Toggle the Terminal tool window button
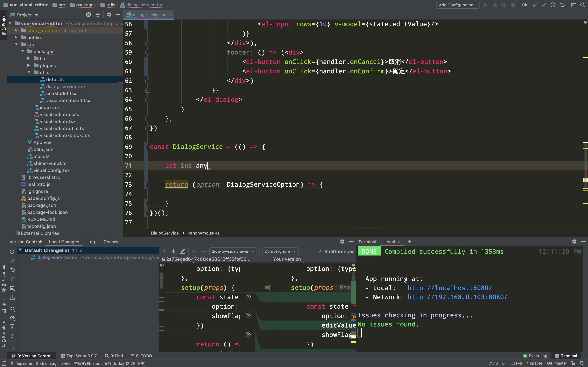Image resolution: width=588 pixels, height=367 pixels. point(566,356)
